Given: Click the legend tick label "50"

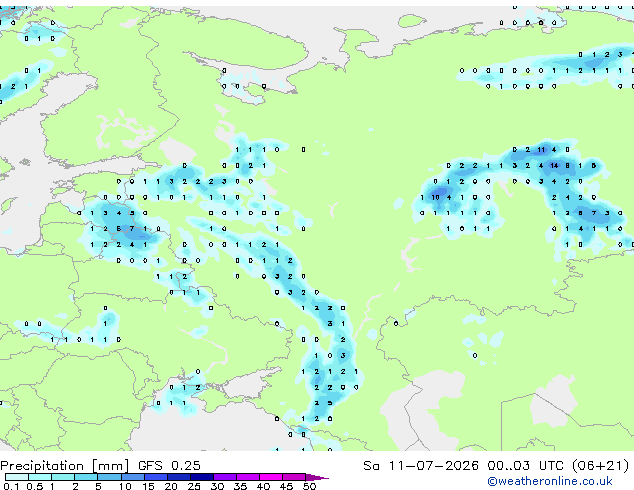Looking at the screenshot, I should pyautogui.click(x=309, y=486).
